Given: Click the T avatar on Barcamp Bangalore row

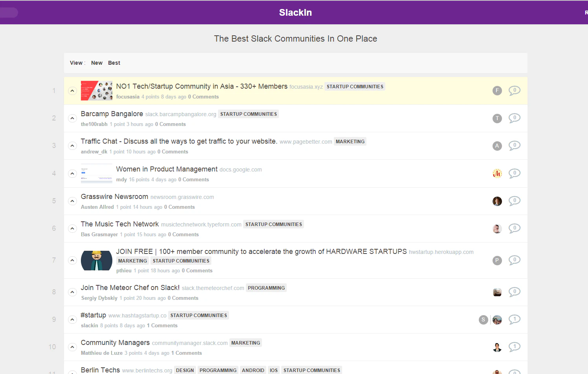Looking at the screenshot, I should [497, 118].
